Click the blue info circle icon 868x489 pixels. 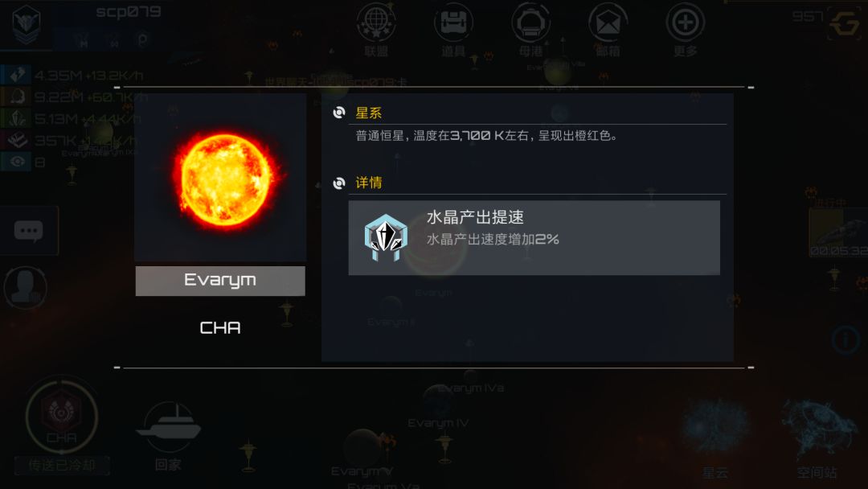[x=845, y=340]
